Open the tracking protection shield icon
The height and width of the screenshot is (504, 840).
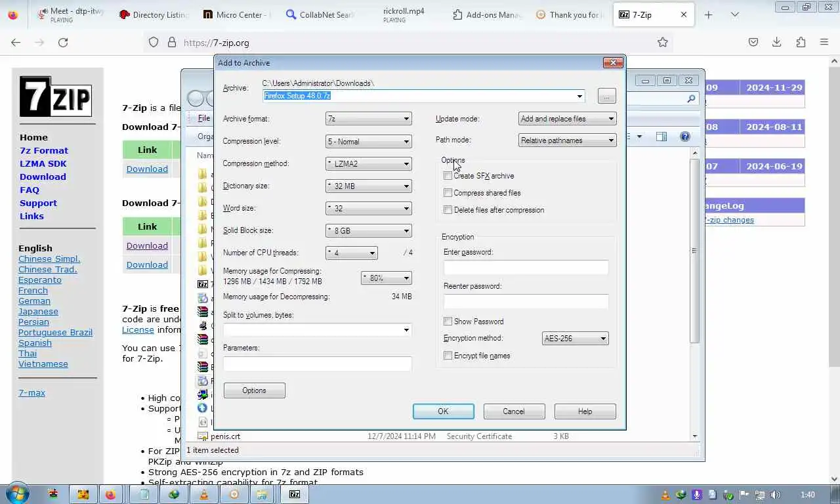154,42
